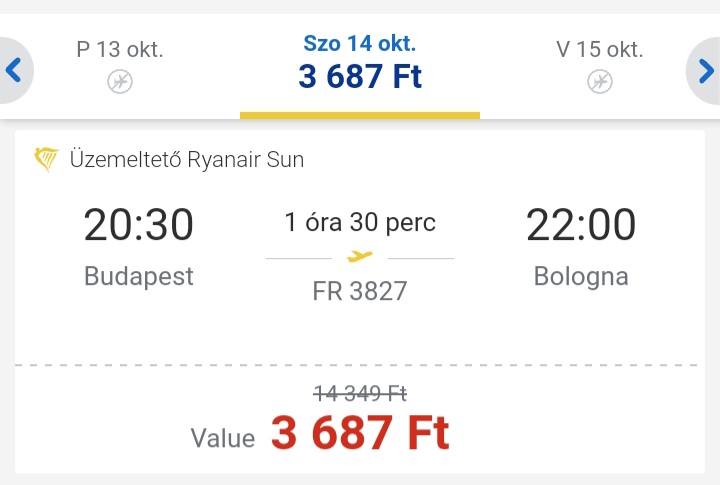Choose the red 3 687 Ft Value fare
The width and height of the screenshot is (720, 485).
click(360, 432)
